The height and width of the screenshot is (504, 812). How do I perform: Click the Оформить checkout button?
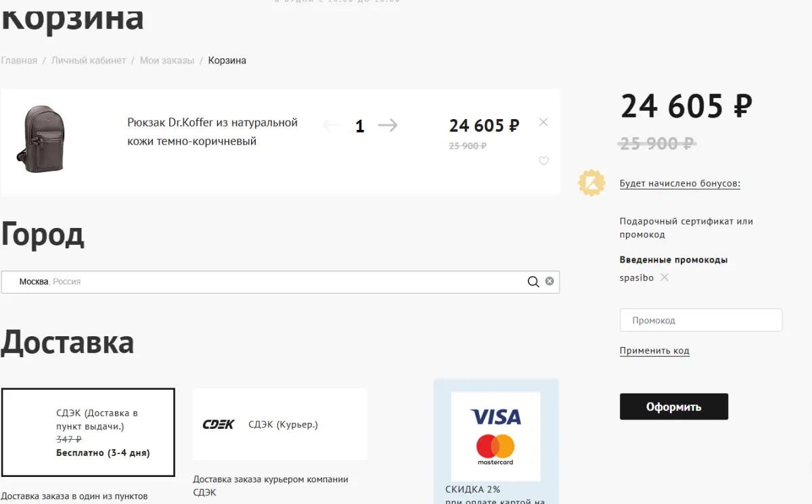[x=674, y=407]
